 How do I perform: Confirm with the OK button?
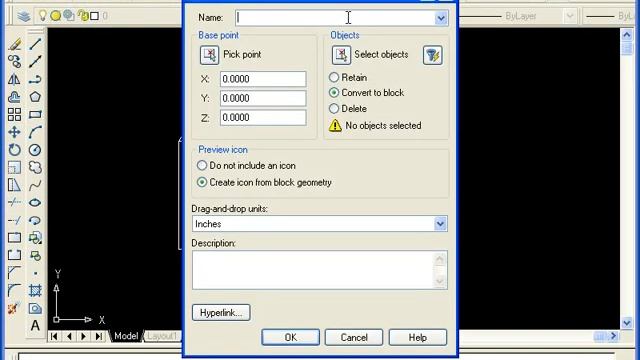click(x=291, y=338)
